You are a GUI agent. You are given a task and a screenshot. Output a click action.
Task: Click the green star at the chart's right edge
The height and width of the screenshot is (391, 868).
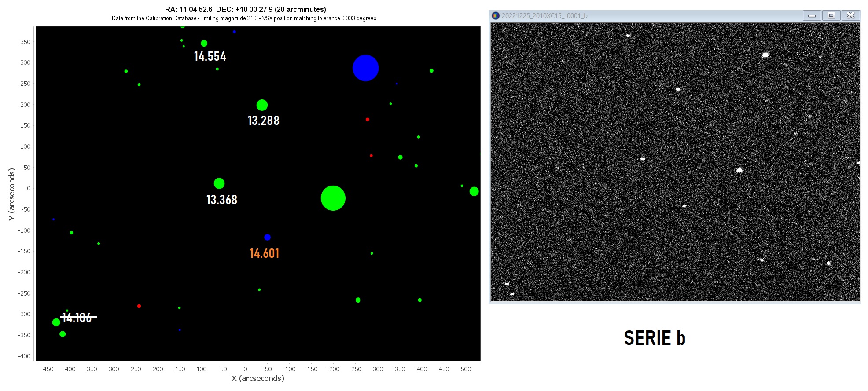[x=474, y=191]
